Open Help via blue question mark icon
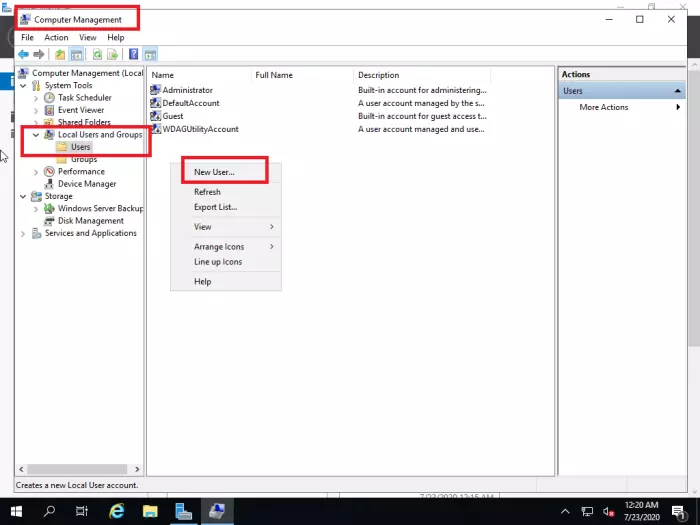Image resolution: width=700 pixels, height=525 pixels. point(133,54)
